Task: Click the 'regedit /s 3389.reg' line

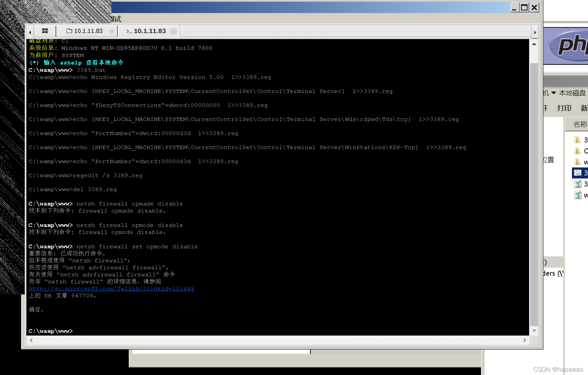Action: (x=85, y=176)
